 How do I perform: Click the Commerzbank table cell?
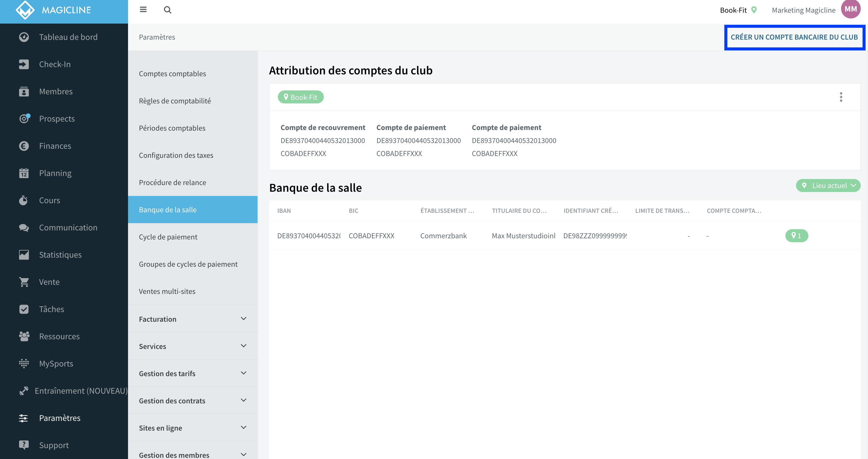[443, 236]
